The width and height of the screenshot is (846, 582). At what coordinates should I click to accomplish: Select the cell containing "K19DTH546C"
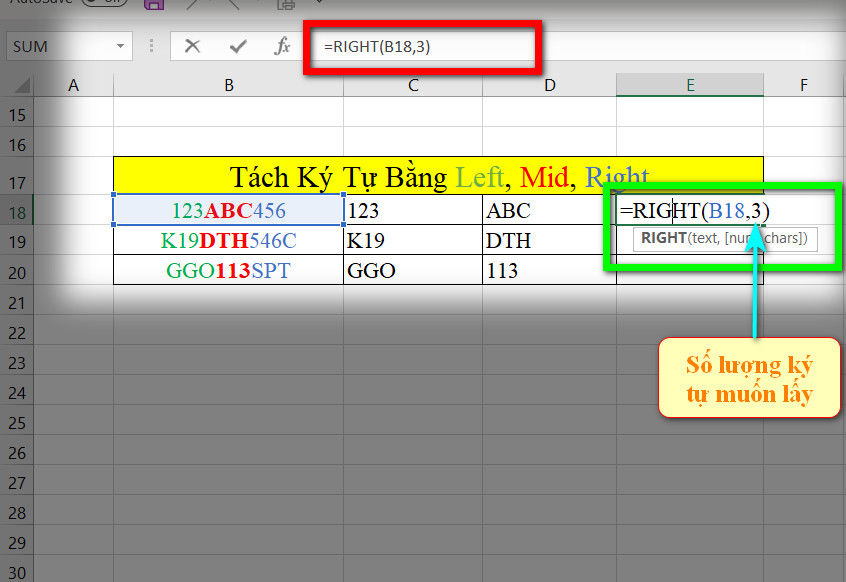coord(229,240)
